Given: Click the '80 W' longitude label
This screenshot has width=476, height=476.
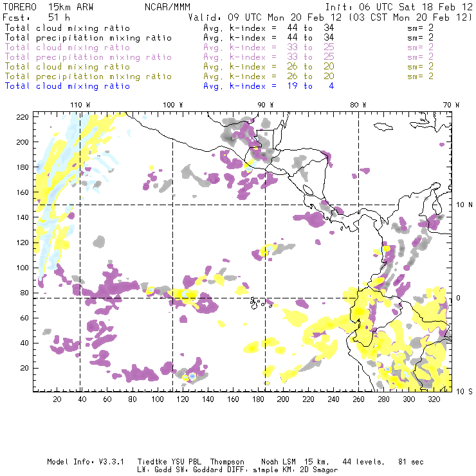Looking at the screenshot, I should tap(358, 105).
